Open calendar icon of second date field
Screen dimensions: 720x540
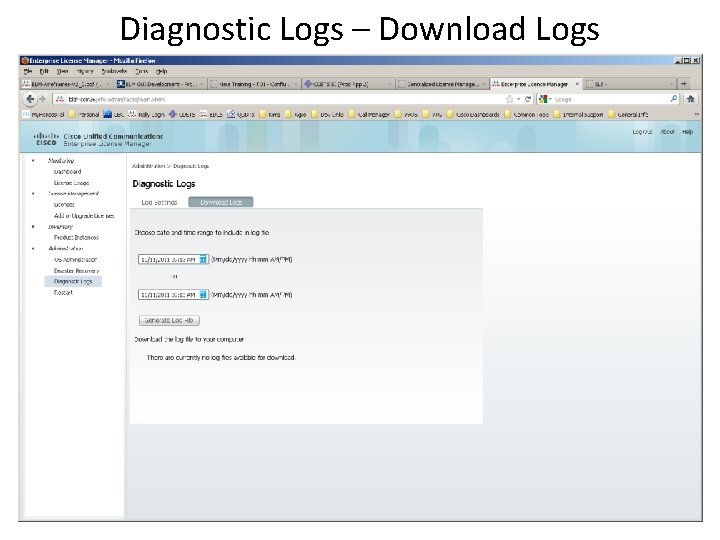coord(203,295)
